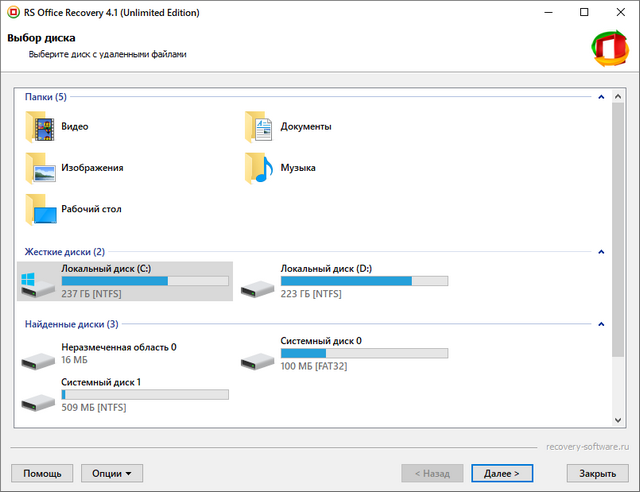Screen dimensions: 640x492
Task: Click the Папки (5) group header
Action: (x=46, y=97)
